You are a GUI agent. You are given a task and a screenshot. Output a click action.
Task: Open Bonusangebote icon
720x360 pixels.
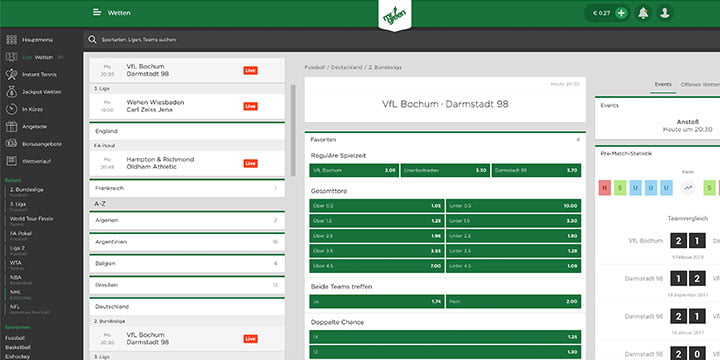(11, 144)
